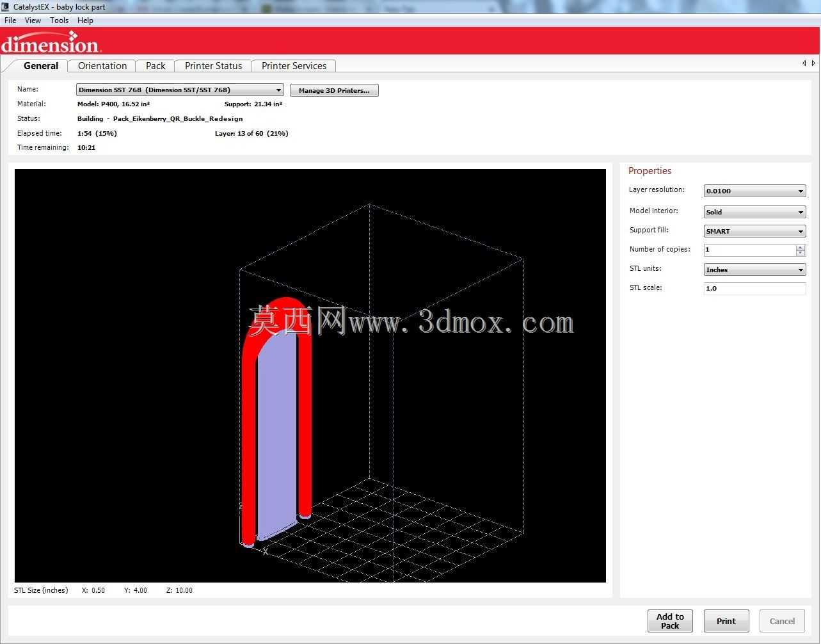Switch to the Printer Services tab
Viewport: 821px width, 644px height.
(x=294, y=66)
